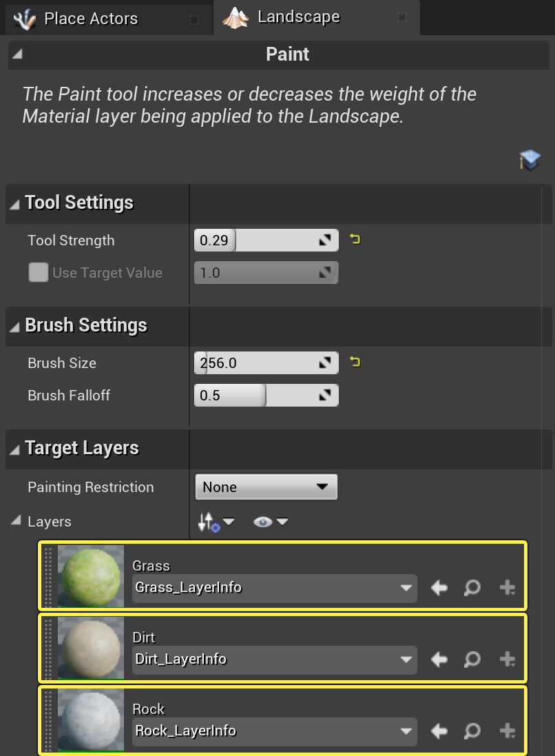This screenshot has width=555, height=756.
Task: Enable the Use Target Value checkbox
Action: pos(39,272)
